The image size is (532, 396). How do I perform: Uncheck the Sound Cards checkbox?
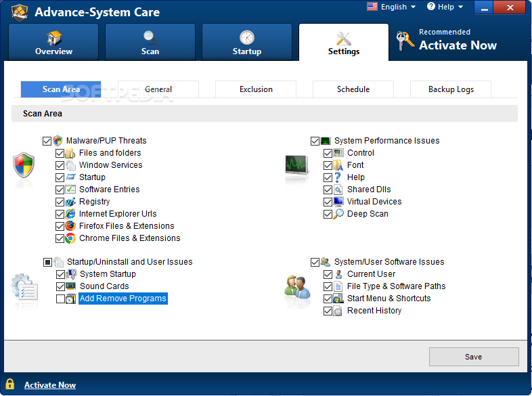[x=60, y=287]
